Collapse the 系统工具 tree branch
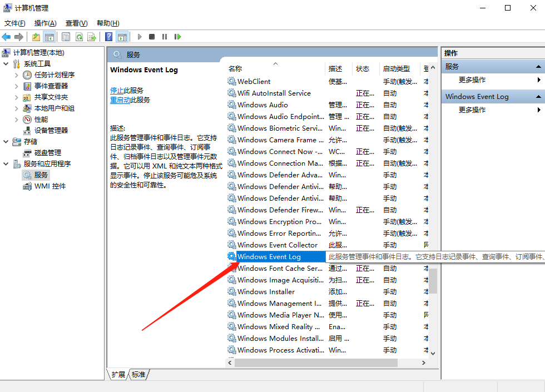 (x=4, y=63)
